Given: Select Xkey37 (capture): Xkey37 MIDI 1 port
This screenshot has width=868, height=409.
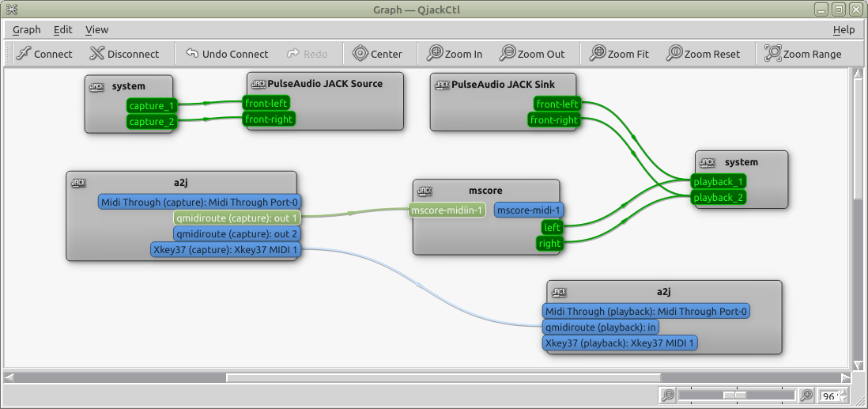Looking at the screenshot, I should coord(226,249).
